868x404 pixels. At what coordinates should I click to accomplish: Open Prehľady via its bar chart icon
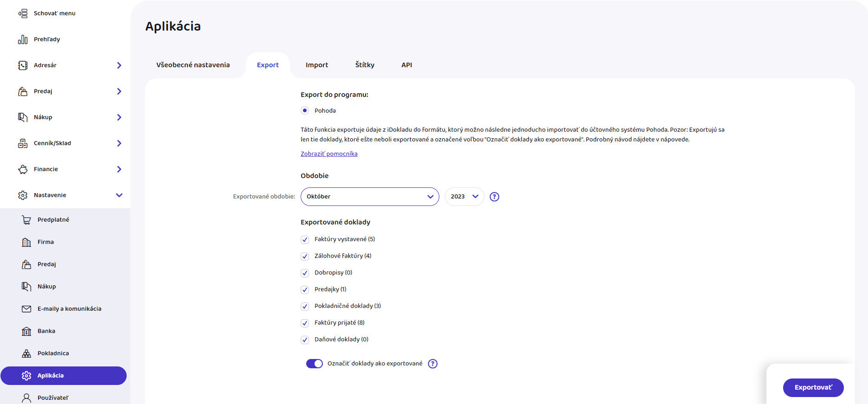pyautogui.click(x=23, y=39)
